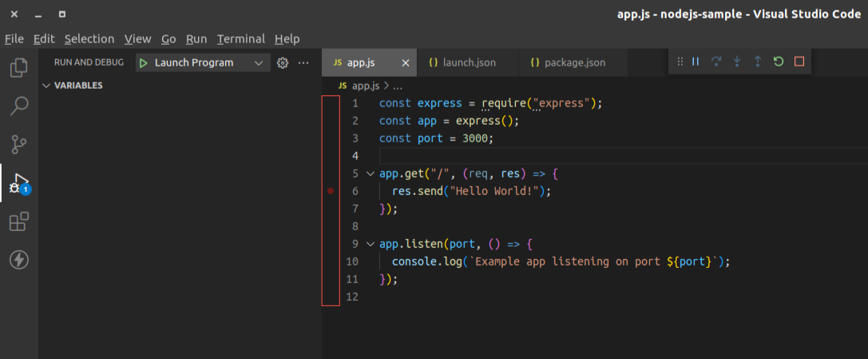Open the Edit menu

(44, 39)
